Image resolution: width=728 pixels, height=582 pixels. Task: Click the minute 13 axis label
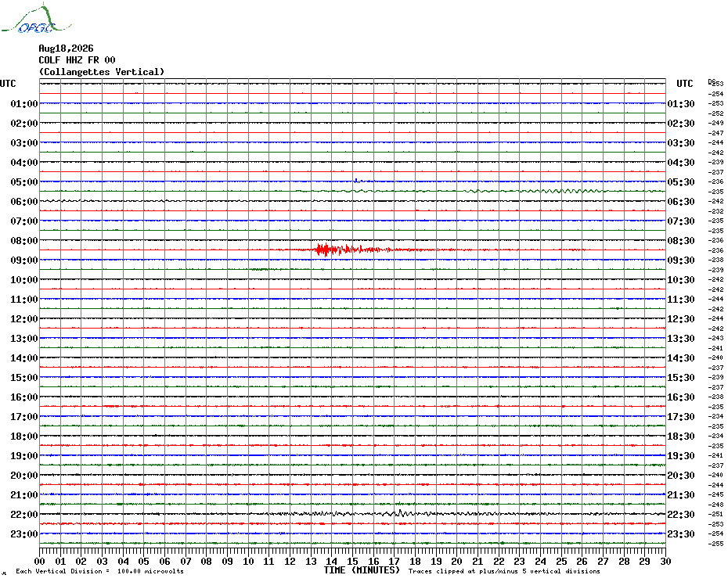311,562
